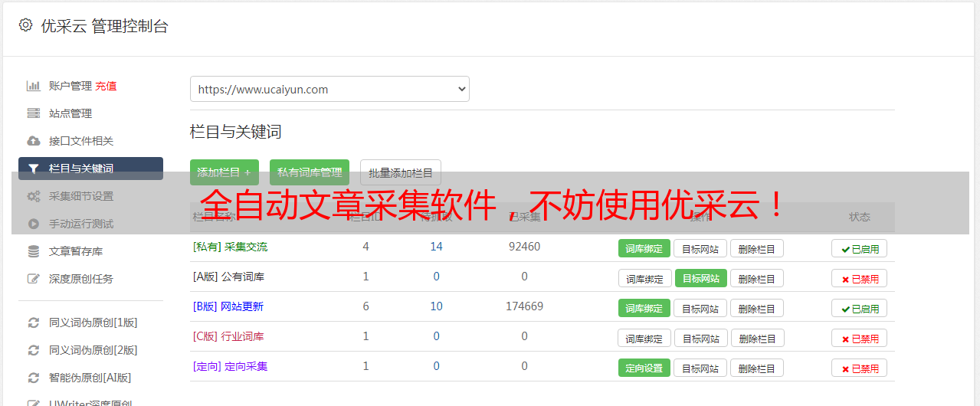Click the 状态 column header
Viewport: 980px width, 406px height.
tap(860, 217)
